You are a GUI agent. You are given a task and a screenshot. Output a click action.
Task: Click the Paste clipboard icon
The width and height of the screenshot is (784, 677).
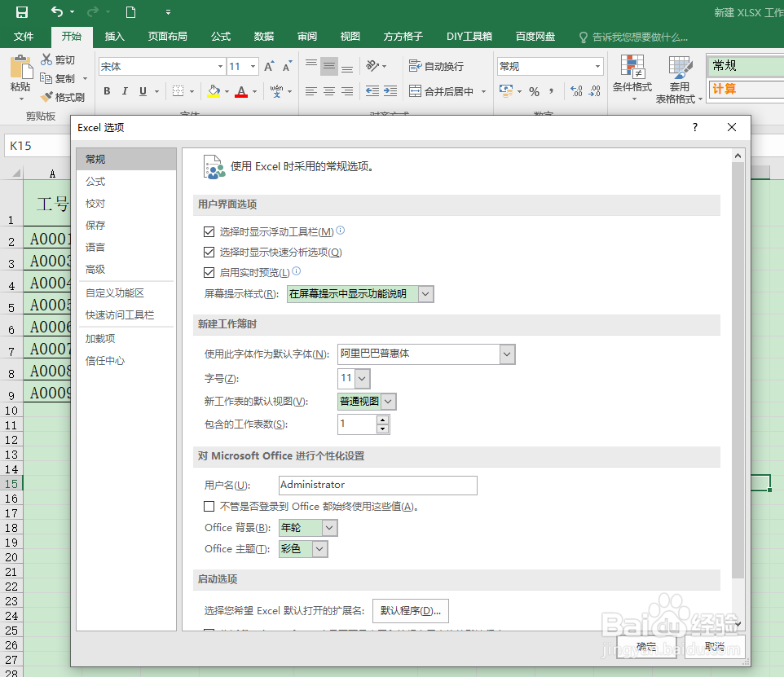tap(20, 68)
